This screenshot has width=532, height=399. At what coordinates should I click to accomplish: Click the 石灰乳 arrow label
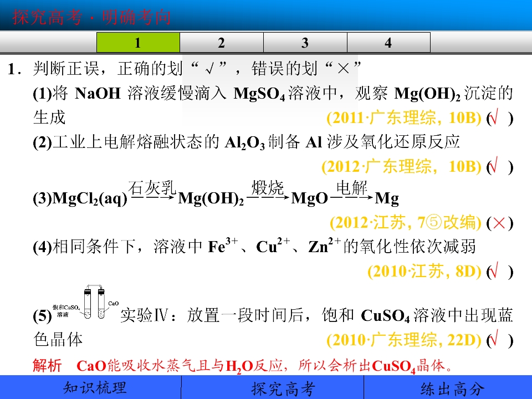(x=152, y=188)
